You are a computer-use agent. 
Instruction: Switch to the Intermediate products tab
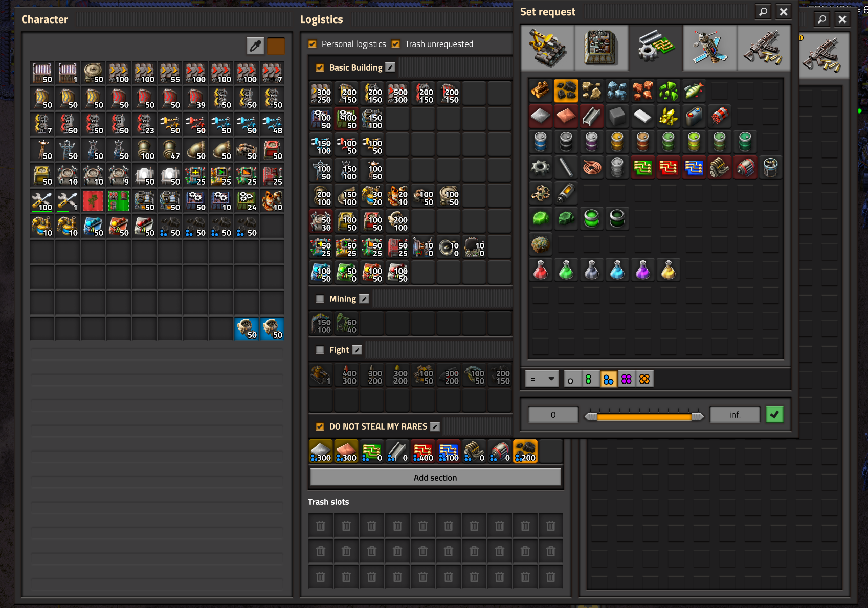(655, 47)
